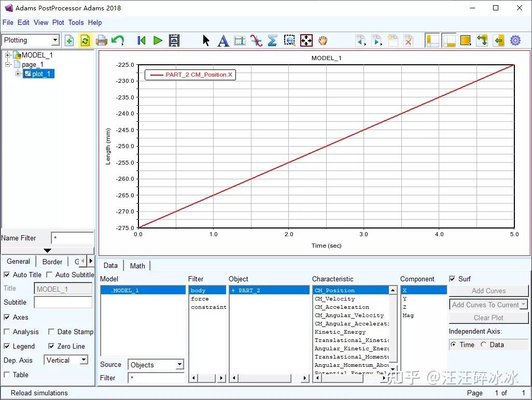Click the Undo arrow icon
Screen dimensions: 532x400
pyautogui.click(x=118, y=40)
